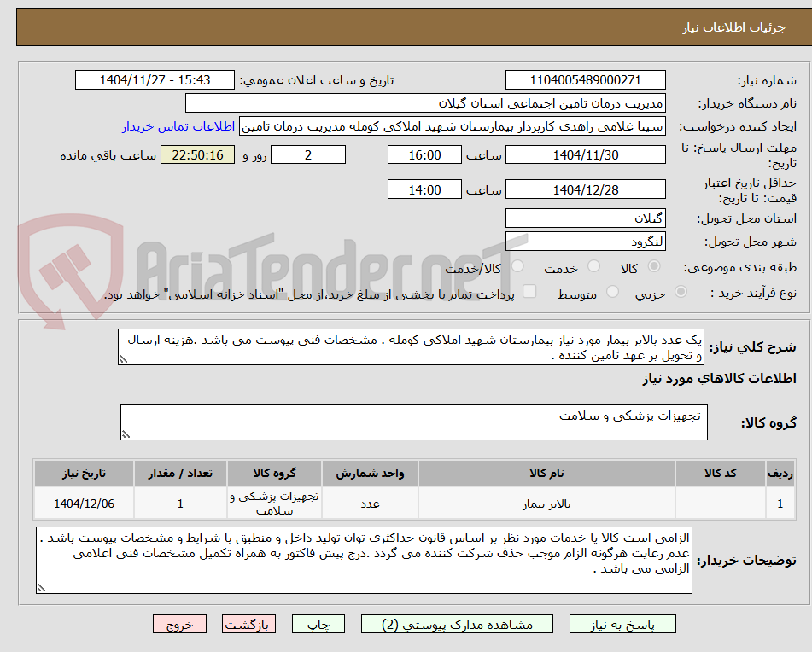The height and width of the screenshot is (652, 812).
Task: Click the ردیف column header
Action: [780, 474]
